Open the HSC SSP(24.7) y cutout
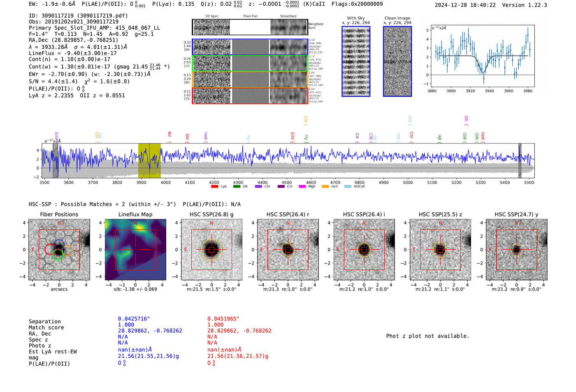 point(517,250)
